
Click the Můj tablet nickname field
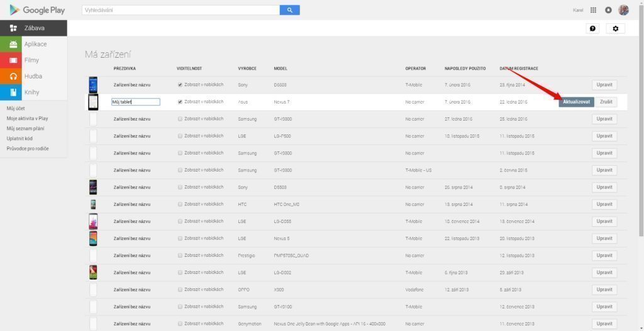point(136,102)
